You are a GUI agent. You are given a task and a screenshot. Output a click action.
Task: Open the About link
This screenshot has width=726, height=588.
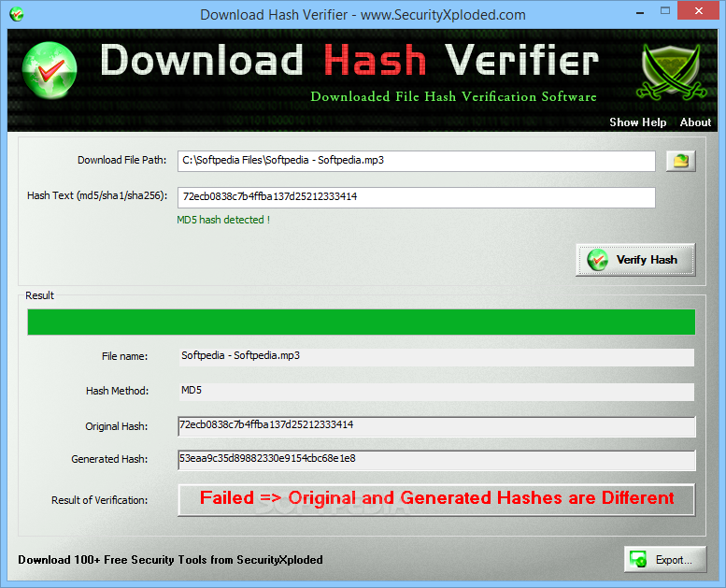[695, 122]
